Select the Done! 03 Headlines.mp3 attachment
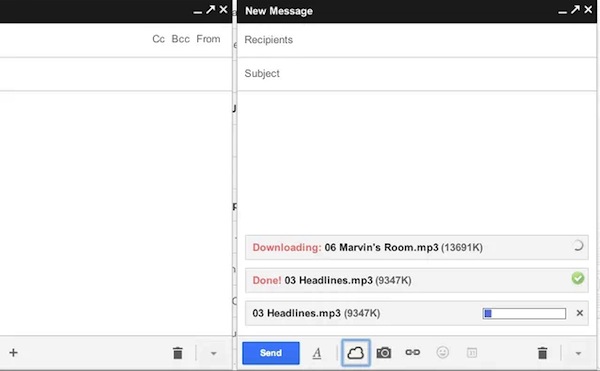The height and width of the screenshot is (371, 600). coord(417,280)
